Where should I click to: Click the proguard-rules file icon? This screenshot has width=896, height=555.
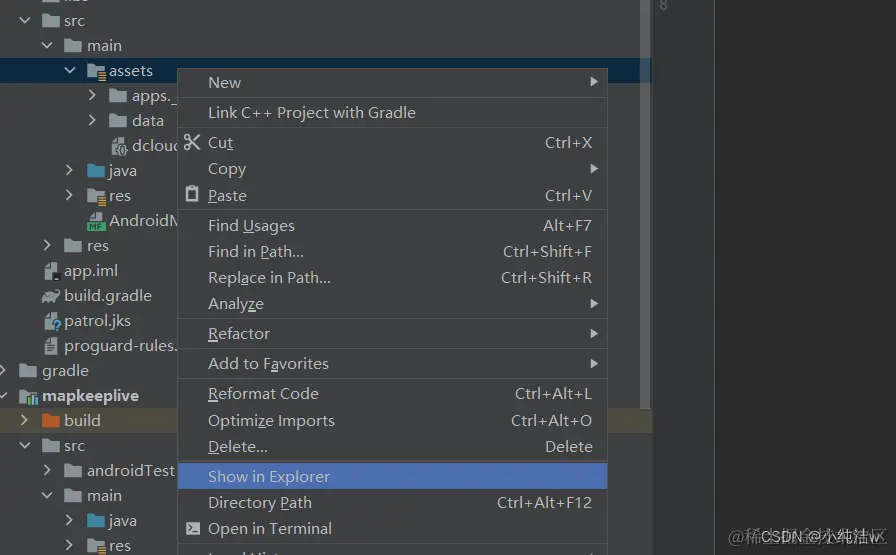(x=51, y=346)
